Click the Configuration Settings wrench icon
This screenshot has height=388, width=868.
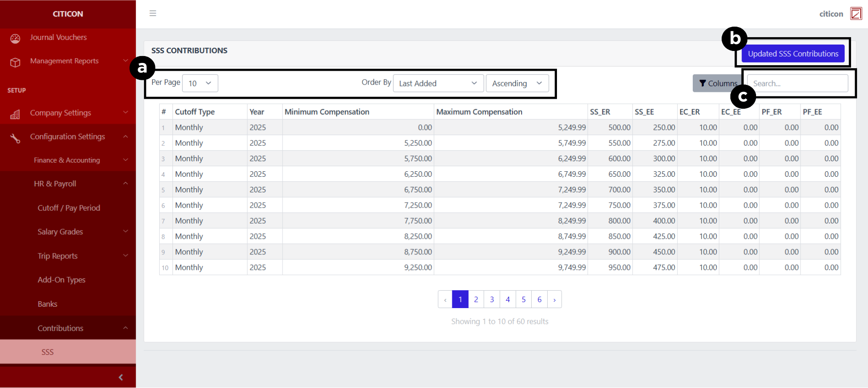pyautogui.click(x=15, y=138)
